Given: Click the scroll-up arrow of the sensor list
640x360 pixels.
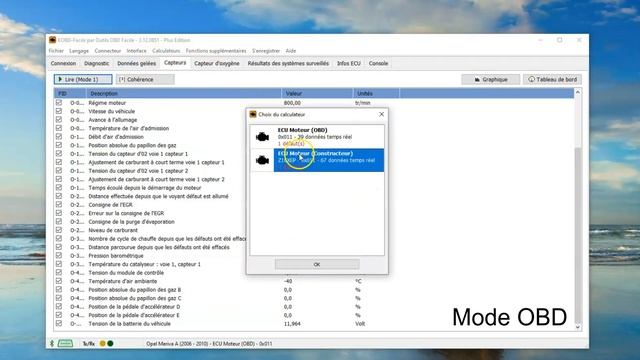Looking at the screenshot, I should (x=578, y=93).
